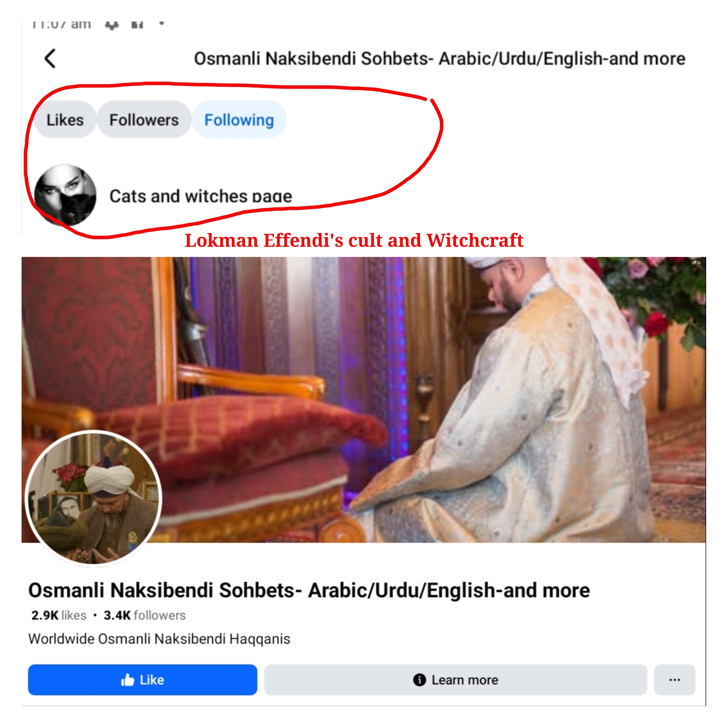Tap the back arrow icon

50,58
